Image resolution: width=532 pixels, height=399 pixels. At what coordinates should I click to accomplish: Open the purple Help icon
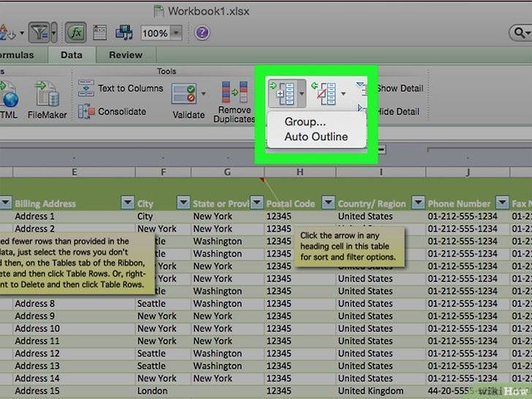pyautogui.click(x=202, y=32)
